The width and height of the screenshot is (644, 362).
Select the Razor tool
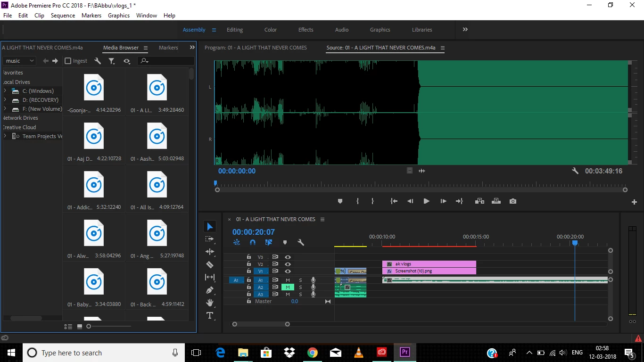point(210,264)
